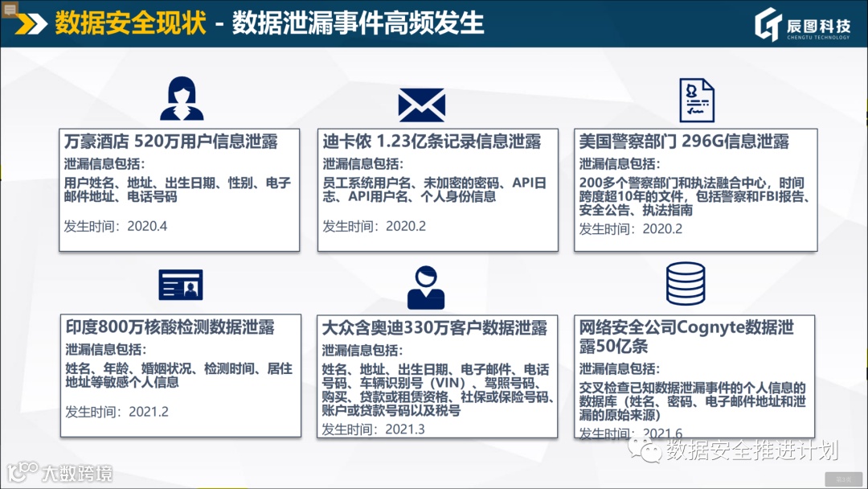Click the envelope mail icon above Decathlon card

422,105
